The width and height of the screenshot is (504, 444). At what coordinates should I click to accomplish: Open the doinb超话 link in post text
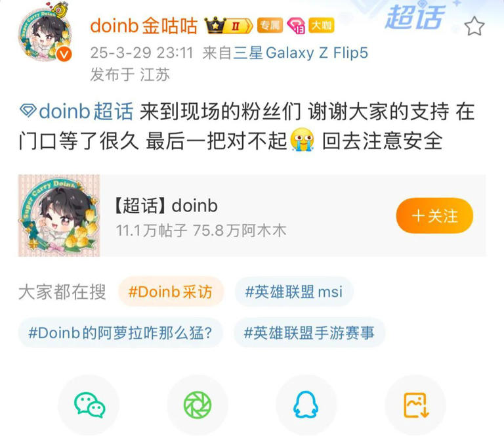(77, 111)
